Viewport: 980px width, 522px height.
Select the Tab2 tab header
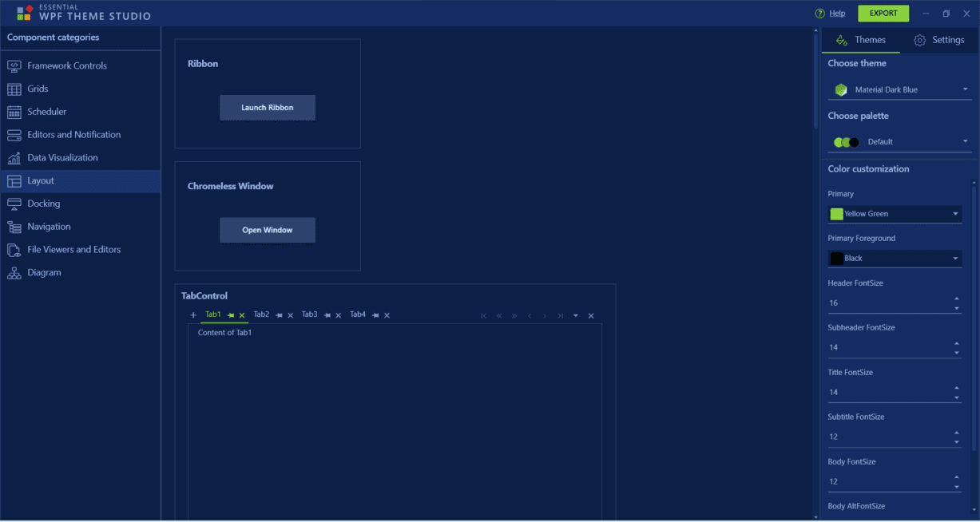[x=261, y=314]
